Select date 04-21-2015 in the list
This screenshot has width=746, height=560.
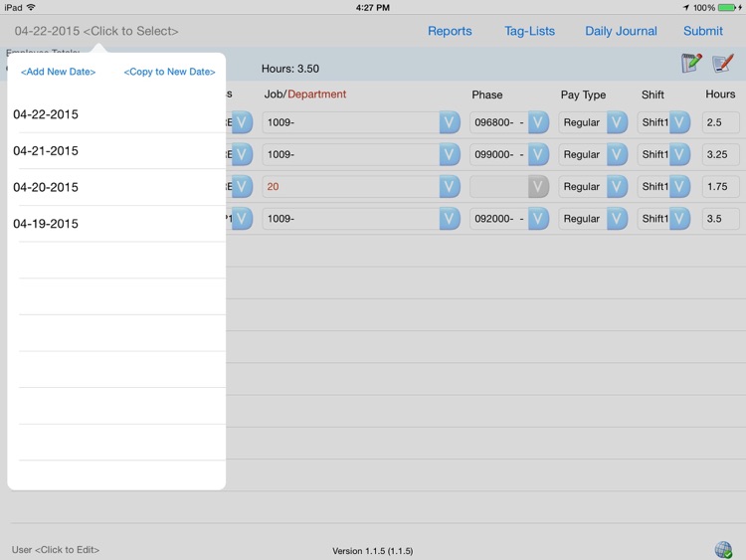[x=116, y=151]
